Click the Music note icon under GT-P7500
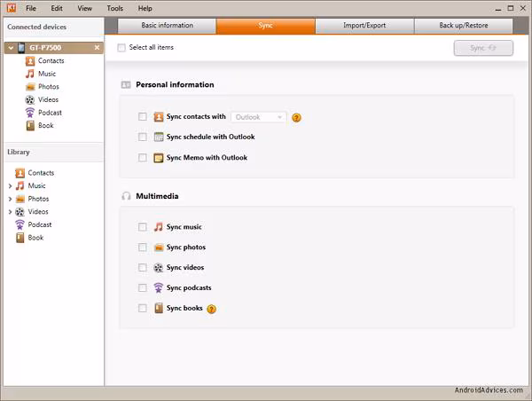This screenshot has height=401, width=532. (30, 74)
